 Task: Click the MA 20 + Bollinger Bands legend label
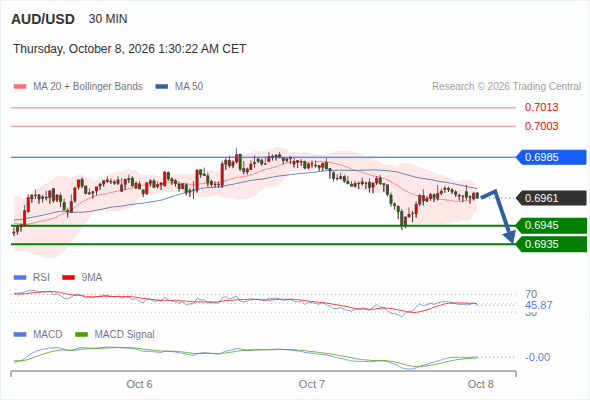click(x=88, y=87)
